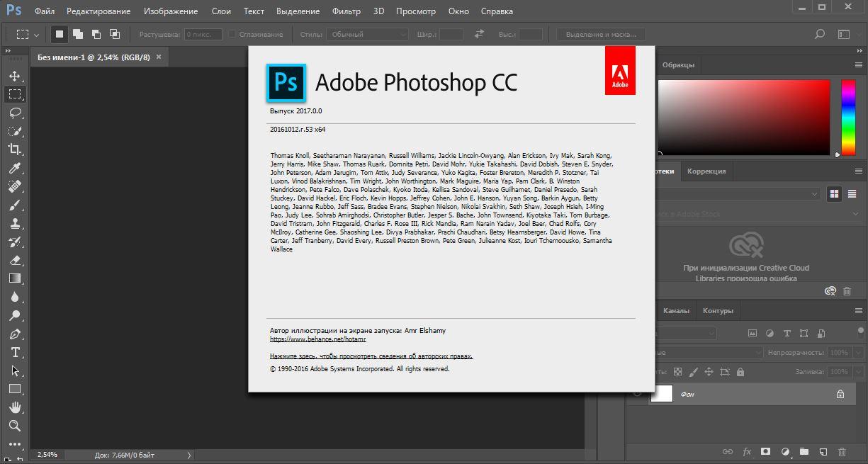Open the Стиль dropdown (Обычный)
Viewport: 868px width, 464px height.
coord(368,34)
